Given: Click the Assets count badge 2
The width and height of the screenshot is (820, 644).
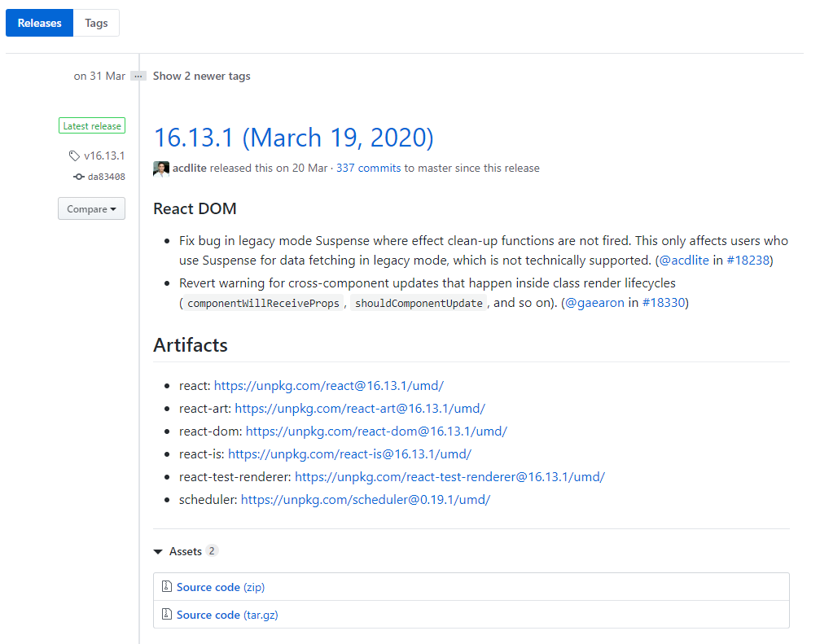Looking at the screenshot, I should pyautogui.click(x=212, y=551).
